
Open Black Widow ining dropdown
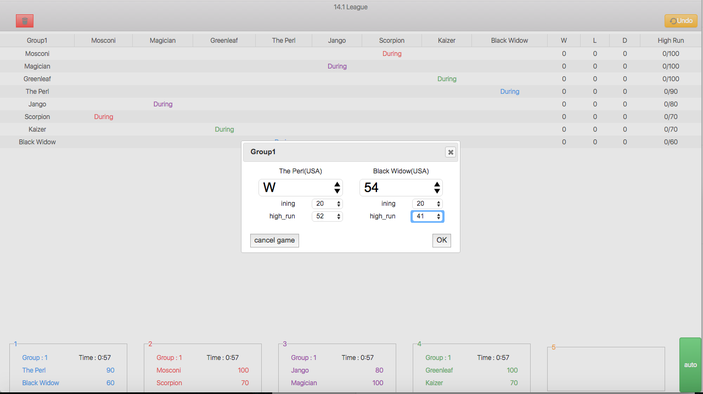[427, 203]
